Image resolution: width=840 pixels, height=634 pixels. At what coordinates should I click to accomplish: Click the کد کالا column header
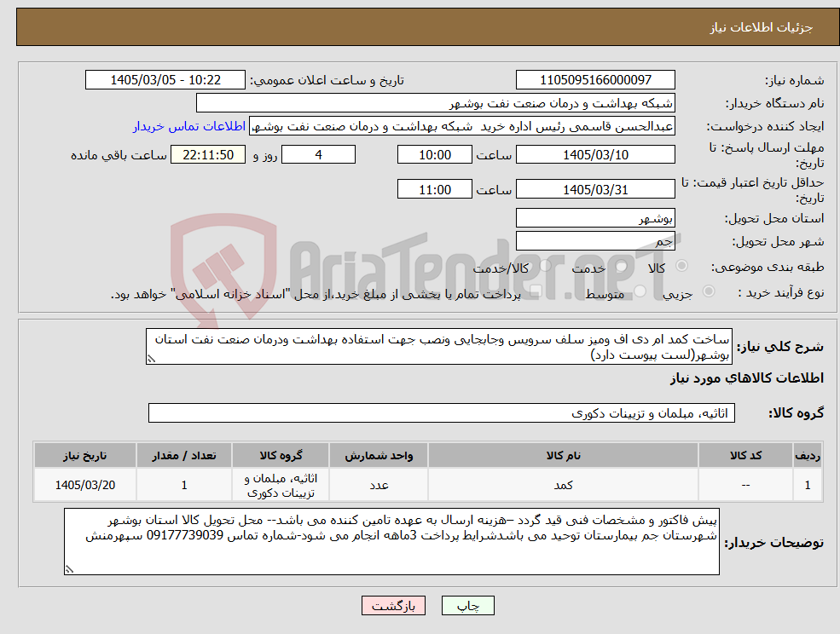click(745, 455)
